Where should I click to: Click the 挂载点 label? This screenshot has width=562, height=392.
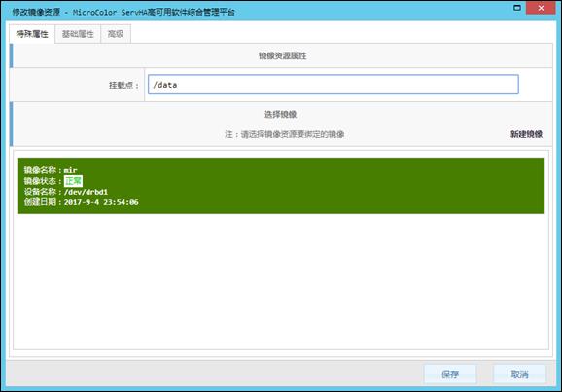(x=123, y=85)
